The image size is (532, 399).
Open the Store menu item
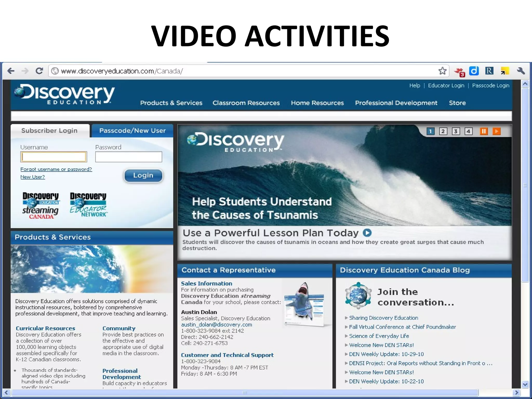click(x=457, y=103)
